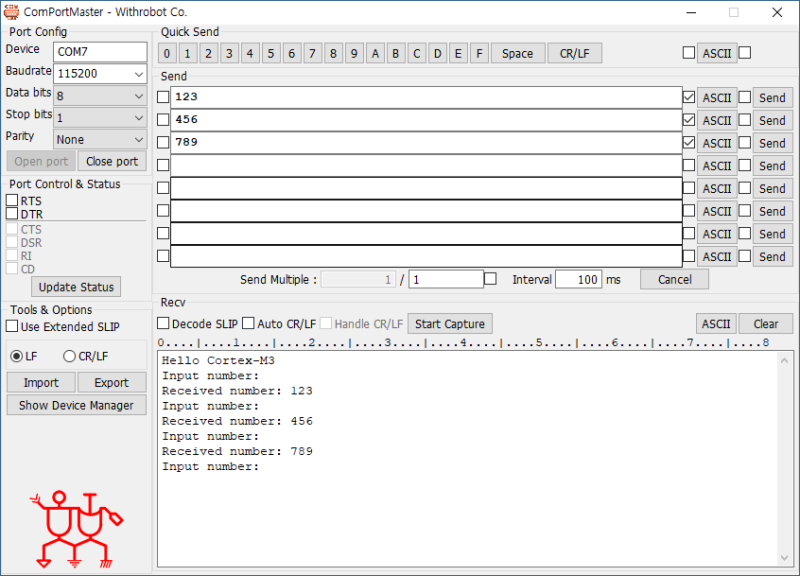Click Show Device Manager button
The width and height of the screenshot is (800, 576).
coord(76,405)
